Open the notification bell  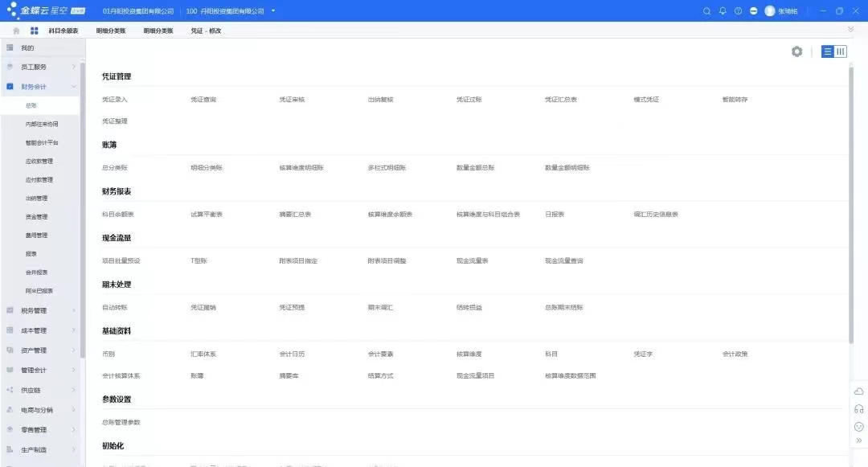coord(723,11)
